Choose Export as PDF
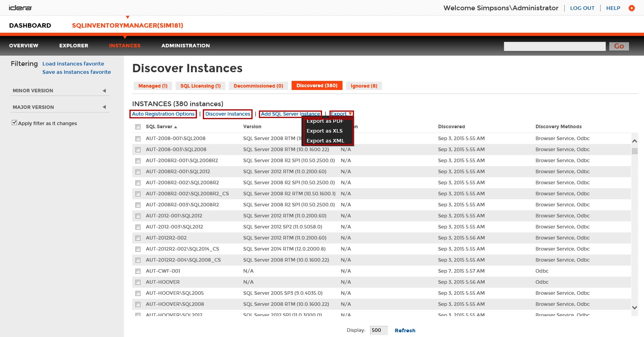 325,121
